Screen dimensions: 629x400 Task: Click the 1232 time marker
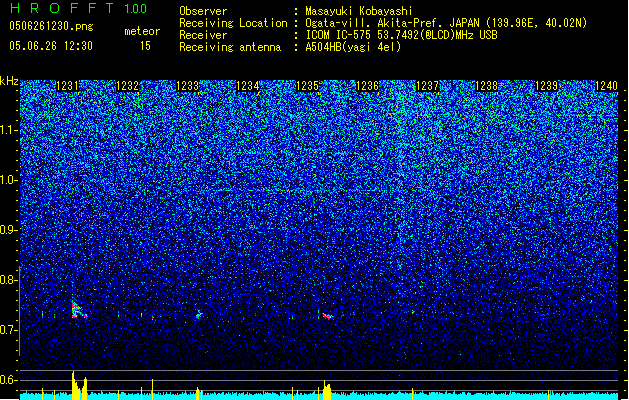(x=128, y=86)
